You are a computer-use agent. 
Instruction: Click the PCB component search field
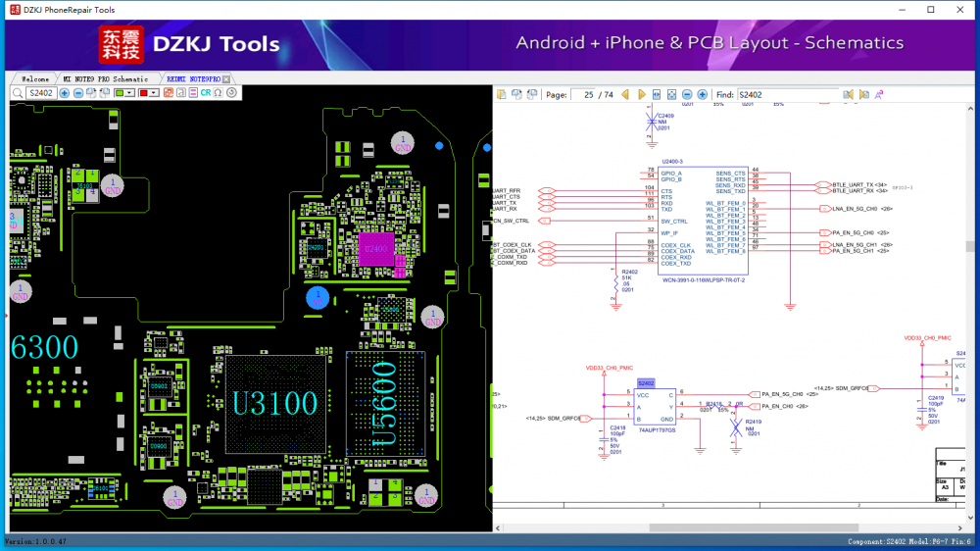coord(40,93)
